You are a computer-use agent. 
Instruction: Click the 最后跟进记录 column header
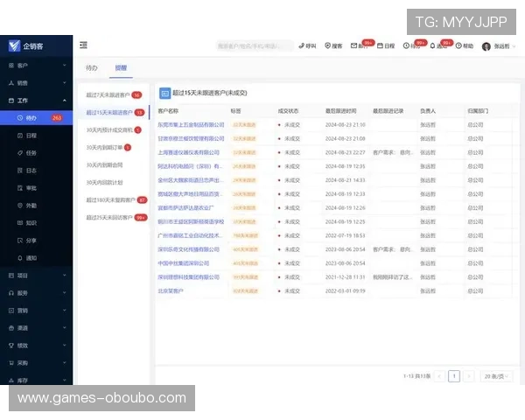click(388, 111)
